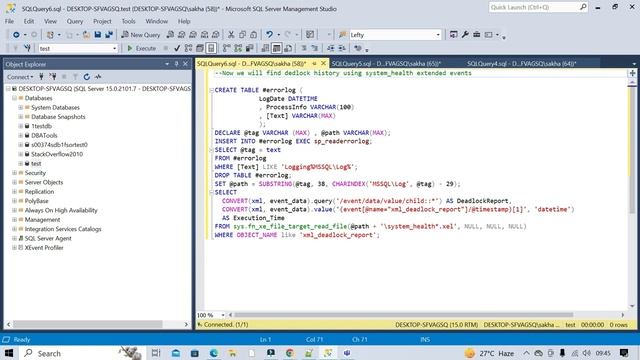Run the query with Execute
Image resolution: width=640 pixels, height=360 pixels.
point(142,48)
